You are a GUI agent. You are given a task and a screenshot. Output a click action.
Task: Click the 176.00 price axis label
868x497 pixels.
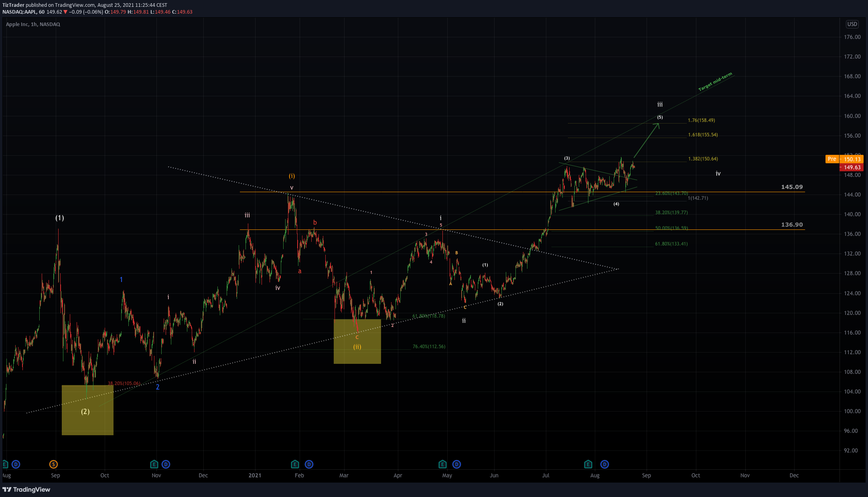coord(852,37)
